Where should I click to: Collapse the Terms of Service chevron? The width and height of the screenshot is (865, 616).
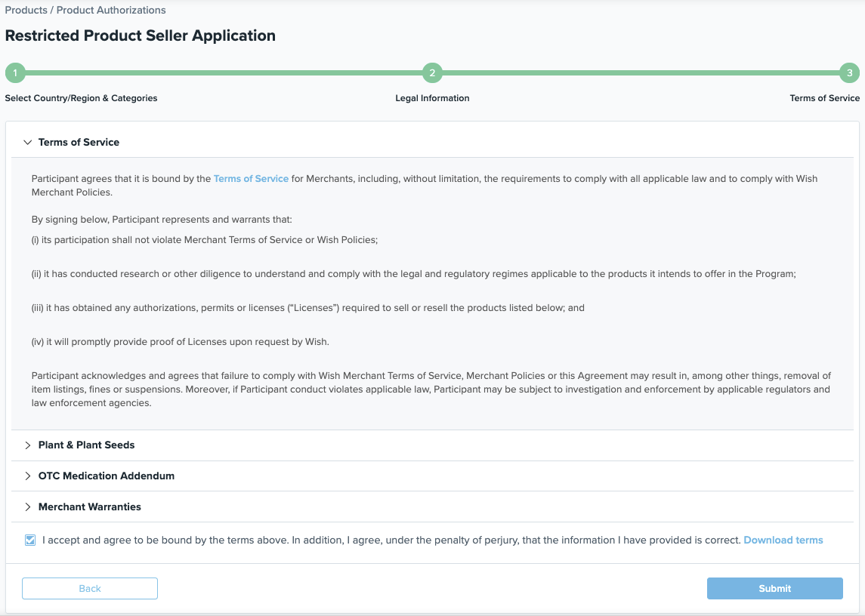pyautogui.click(x=28, y=142)
